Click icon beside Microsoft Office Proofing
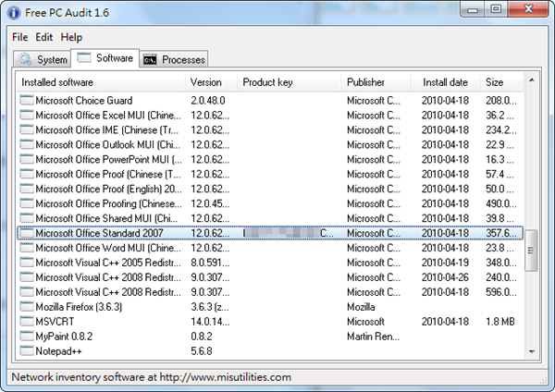 tap(27, 203)
